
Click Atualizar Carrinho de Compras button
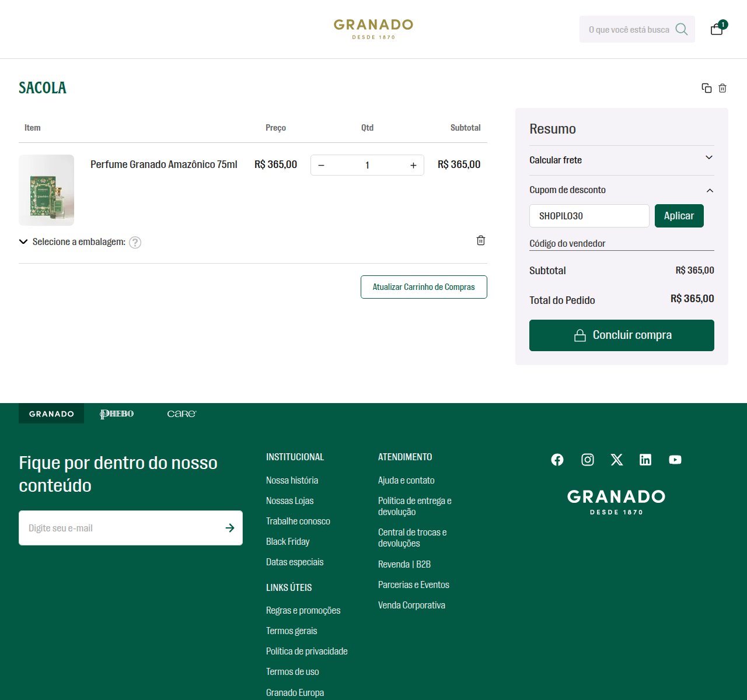pos(424,287)
